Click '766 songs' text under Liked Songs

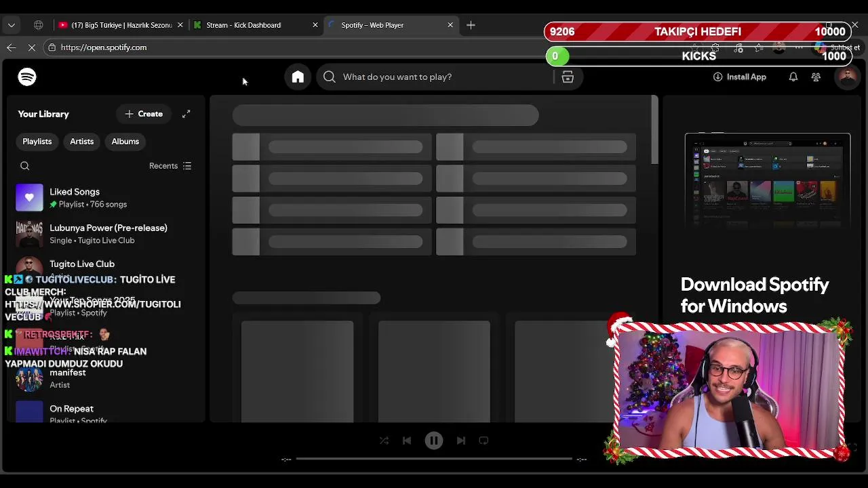(x=107, y=204)
